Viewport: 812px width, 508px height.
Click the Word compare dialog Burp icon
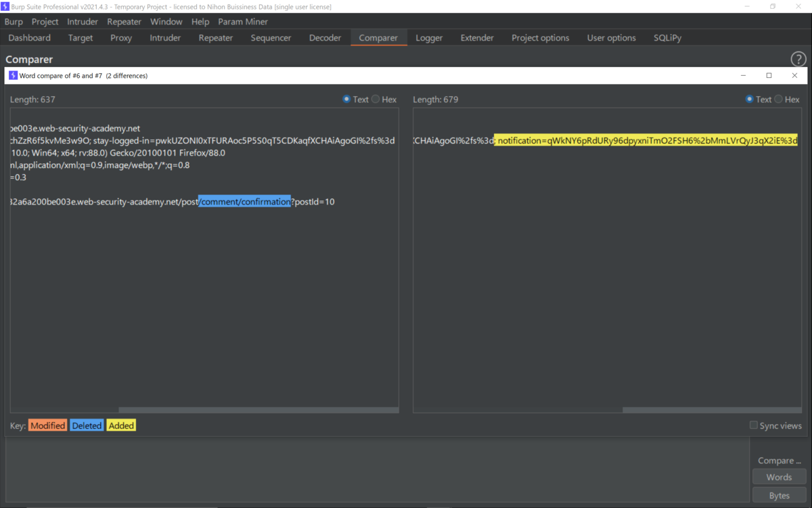click(13, 75)
